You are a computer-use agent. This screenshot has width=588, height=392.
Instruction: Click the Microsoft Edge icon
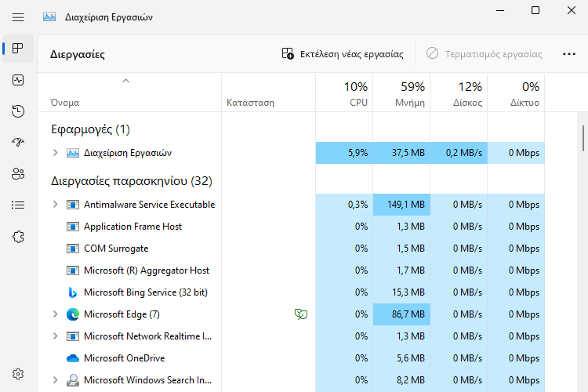point(73,314)
